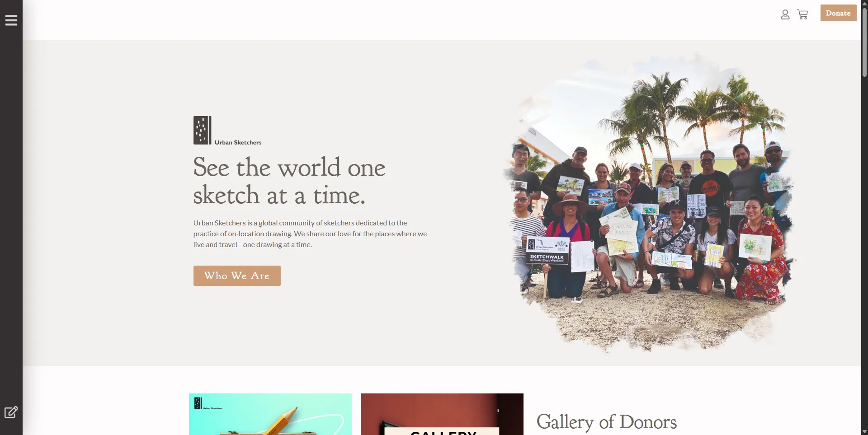Click the Urban Sketchers logo text label
868x435 pixels.
tap(238, 142)
